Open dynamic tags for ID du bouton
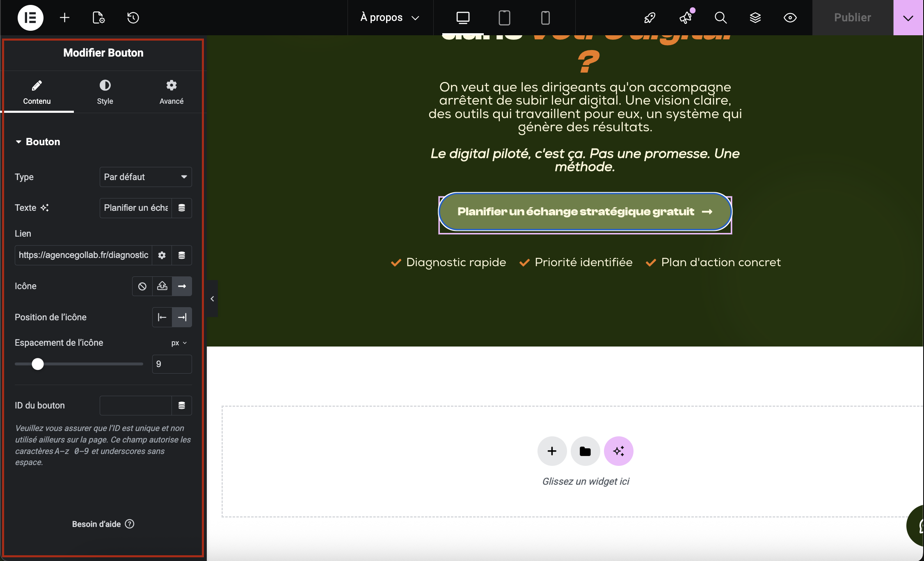Image resolution: width=924 pixels, height=561 pixels. tap(182, 406)
